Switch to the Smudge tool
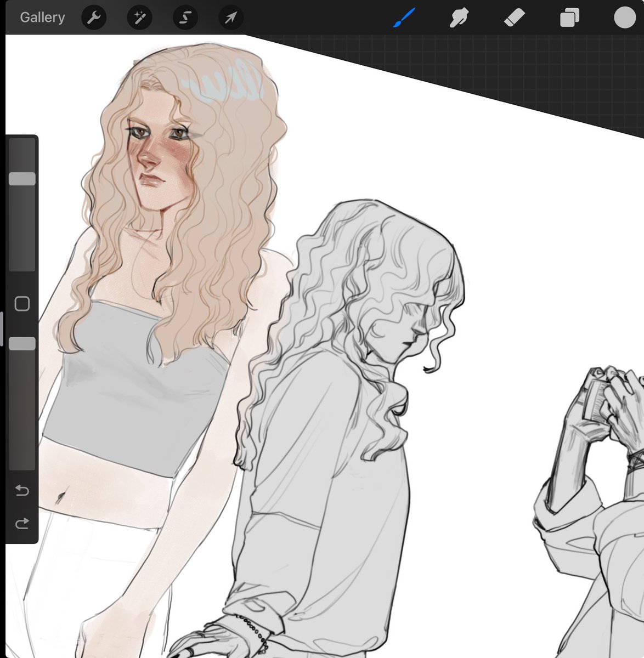 coord(460,17)
